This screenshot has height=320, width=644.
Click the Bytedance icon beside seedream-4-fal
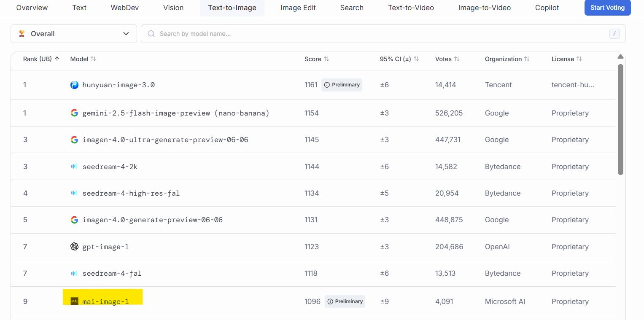74,273
